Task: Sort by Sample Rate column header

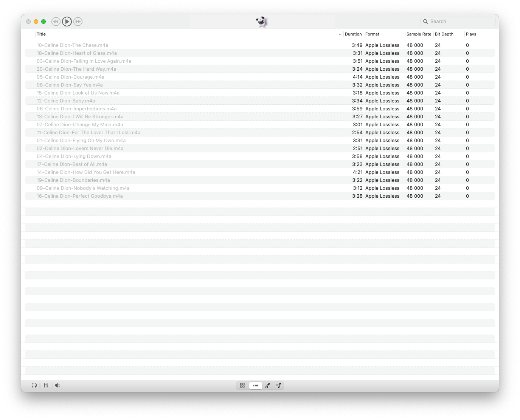Action: click(x=419, y=34)
